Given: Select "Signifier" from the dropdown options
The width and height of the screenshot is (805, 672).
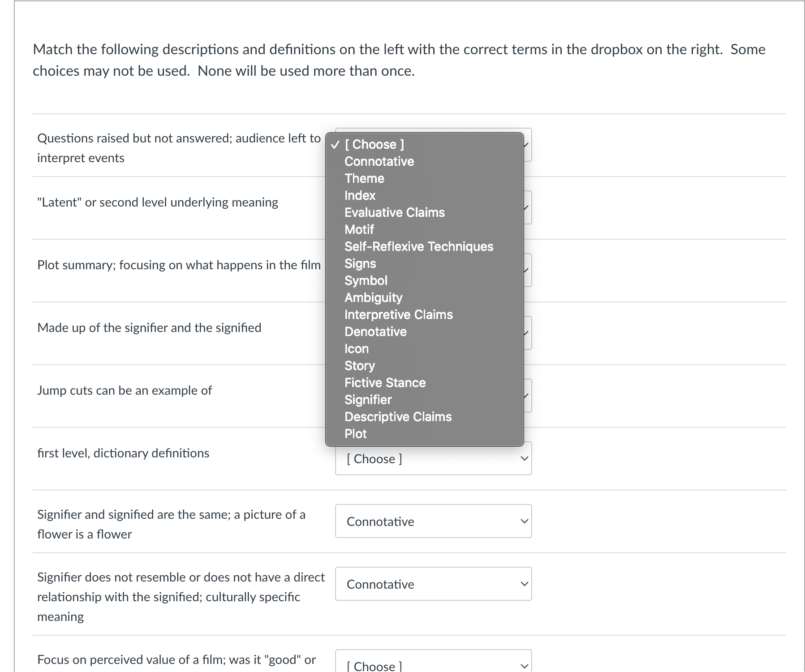Looking at the screenshot, I should point(368,400).
